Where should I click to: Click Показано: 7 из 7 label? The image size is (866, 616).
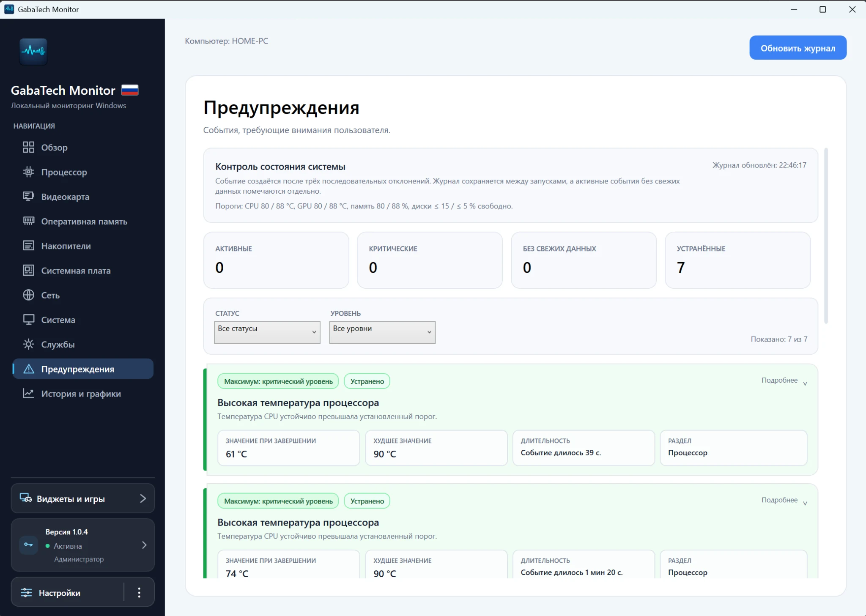[x=779, y=339]
